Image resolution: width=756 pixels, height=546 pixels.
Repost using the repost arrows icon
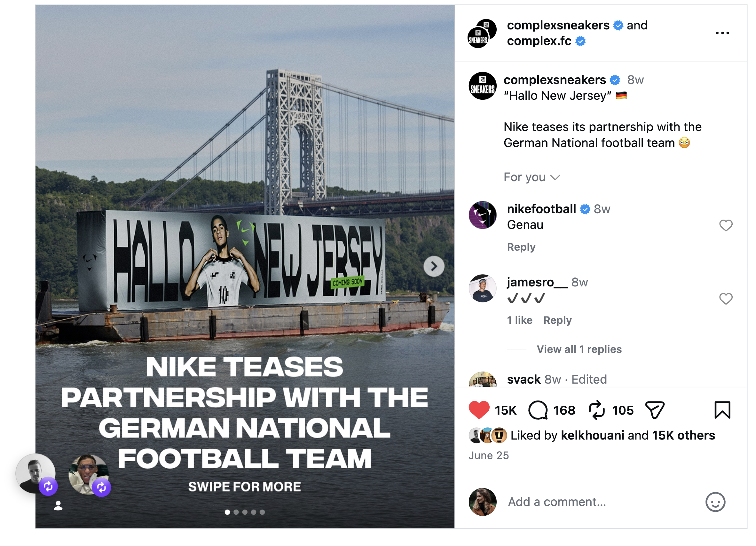coord(596,410)
